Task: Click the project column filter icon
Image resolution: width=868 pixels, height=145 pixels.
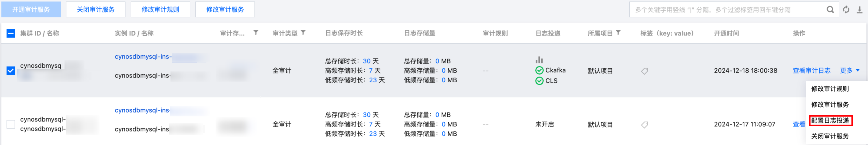Action: click(618, 33)
